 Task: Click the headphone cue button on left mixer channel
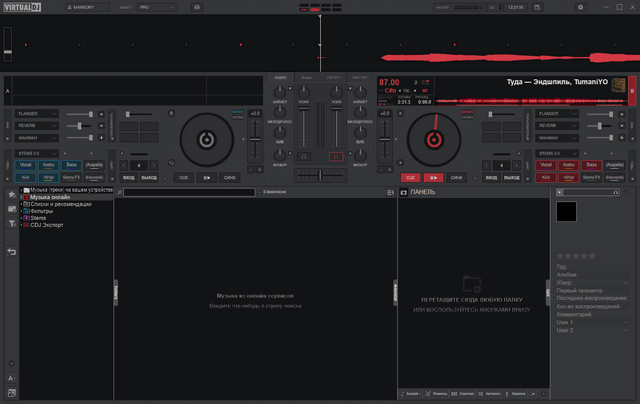pyautogui.click(x=307, y=156)
